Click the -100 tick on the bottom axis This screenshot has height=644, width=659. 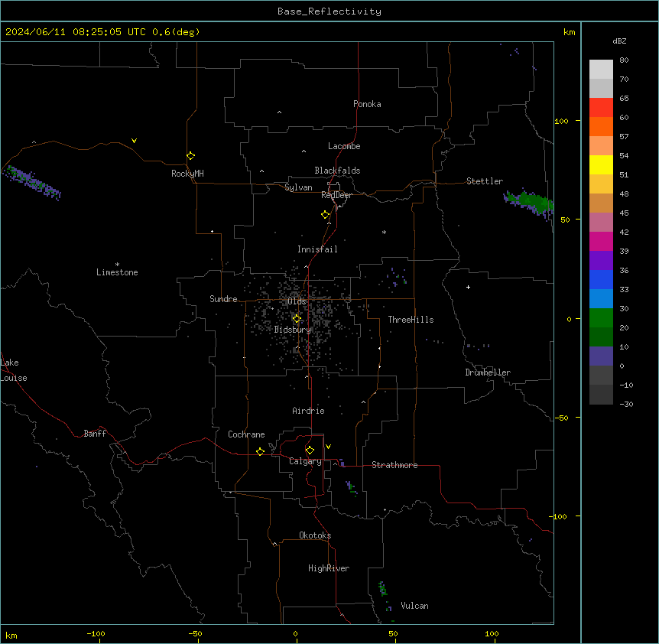coord(96,633)
